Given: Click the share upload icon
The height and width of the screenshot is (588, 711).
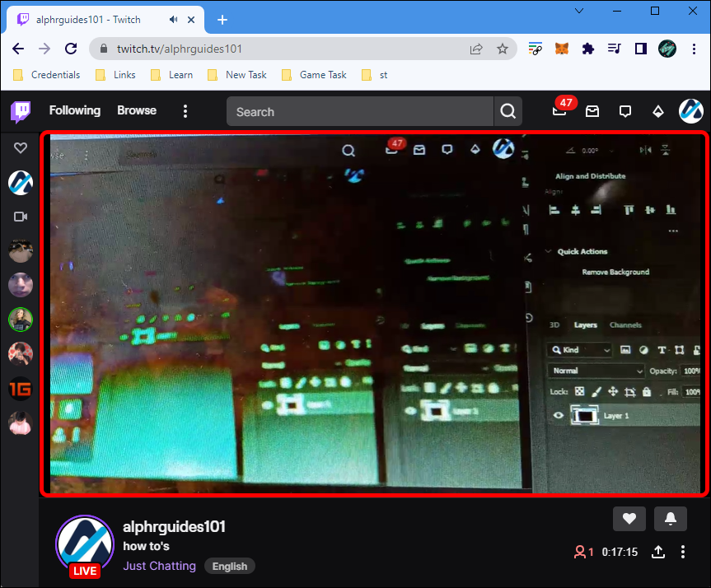Looking at the screenshot, I should coord(658,552).
